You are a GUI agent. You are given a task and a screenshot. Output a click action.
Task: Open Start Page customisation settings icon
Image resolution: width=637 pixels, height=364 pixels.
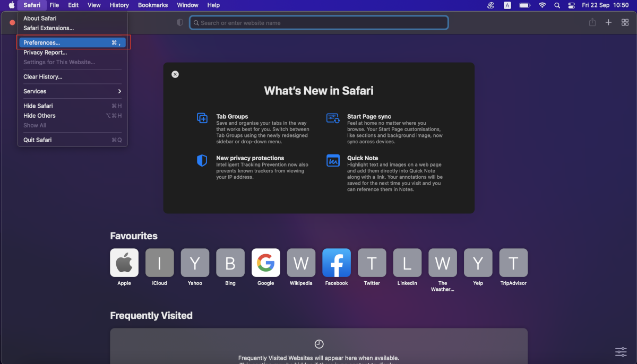click(621, 352)
